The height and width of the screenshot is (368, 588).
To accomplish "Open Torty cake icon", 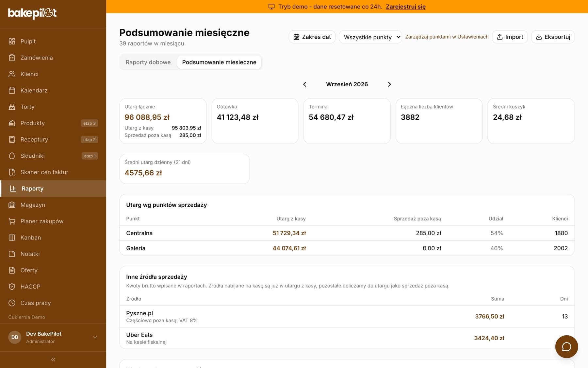I will (x=12, y=107).
